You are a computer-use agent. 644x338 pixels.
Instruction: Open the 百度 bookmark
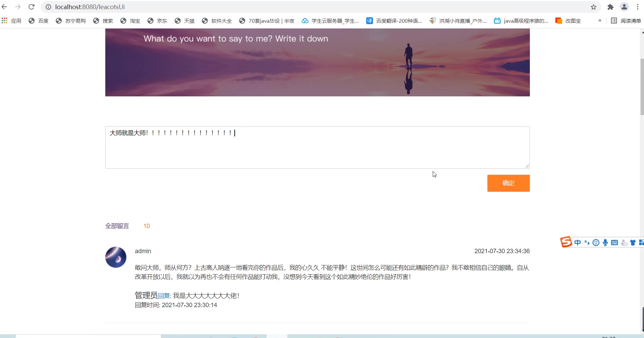point(38,21)
